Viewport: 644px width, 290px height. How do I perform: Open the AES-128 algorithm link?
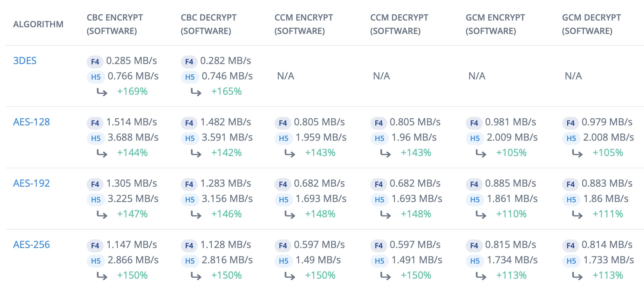[32, 122]
